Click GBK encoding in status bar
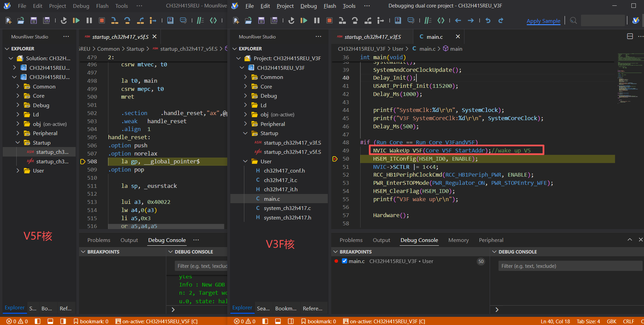Image resolution: width=644 pixels, height=325 pixels. pyautogui.click(x=611, y=321)
